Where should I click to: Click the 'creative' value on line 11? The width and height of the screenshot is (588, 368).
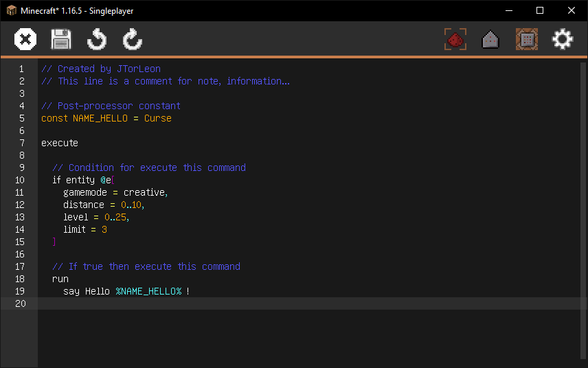pos(144,192)
